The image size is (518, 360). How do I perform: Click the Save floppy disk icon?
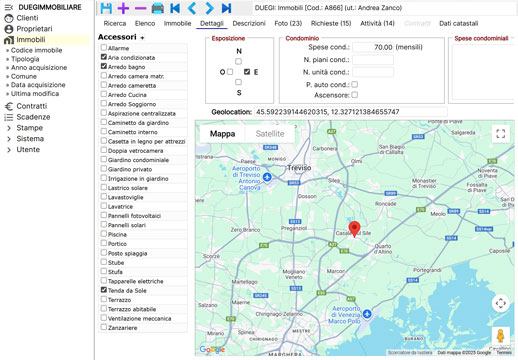(106, 8)
